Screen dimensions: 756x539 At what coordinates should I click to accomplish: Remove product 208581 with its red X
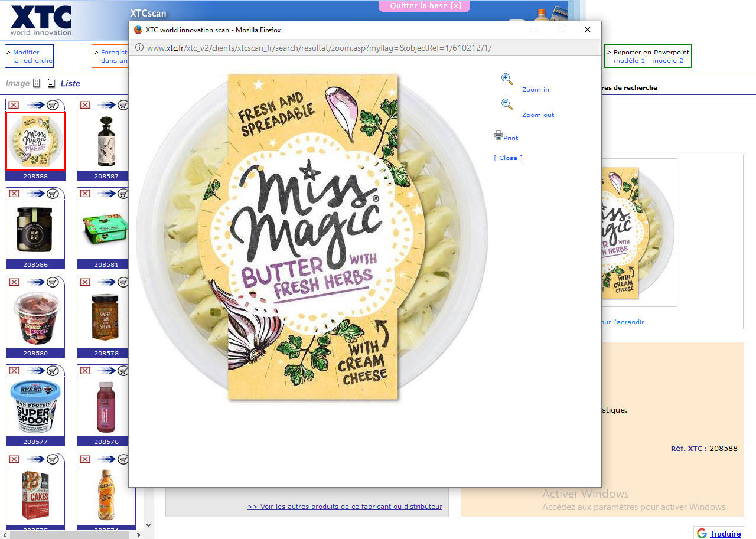click(x=85, y=193)
